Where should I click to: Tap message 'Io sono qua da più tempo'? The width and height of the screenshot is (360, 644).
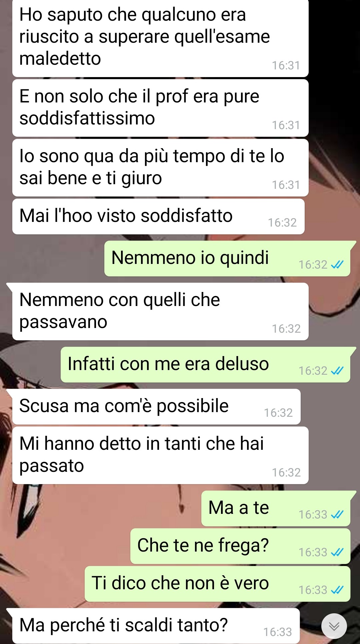click(x=160, y=168)
